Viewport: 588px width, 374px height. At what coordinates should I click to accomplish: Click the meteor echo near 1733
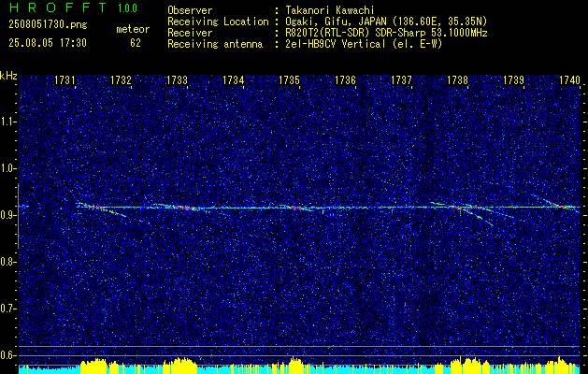(177, 207)
